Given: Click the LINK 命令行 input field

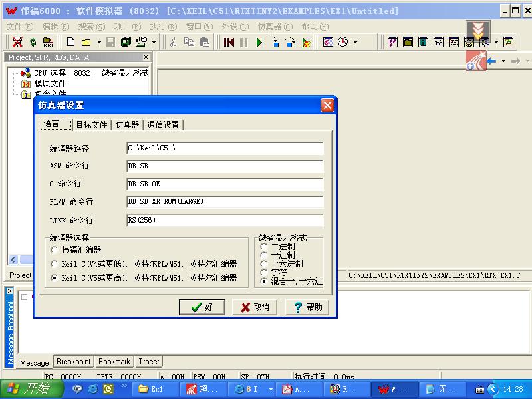Looking at the screenshot, I should tap(225, 221).
